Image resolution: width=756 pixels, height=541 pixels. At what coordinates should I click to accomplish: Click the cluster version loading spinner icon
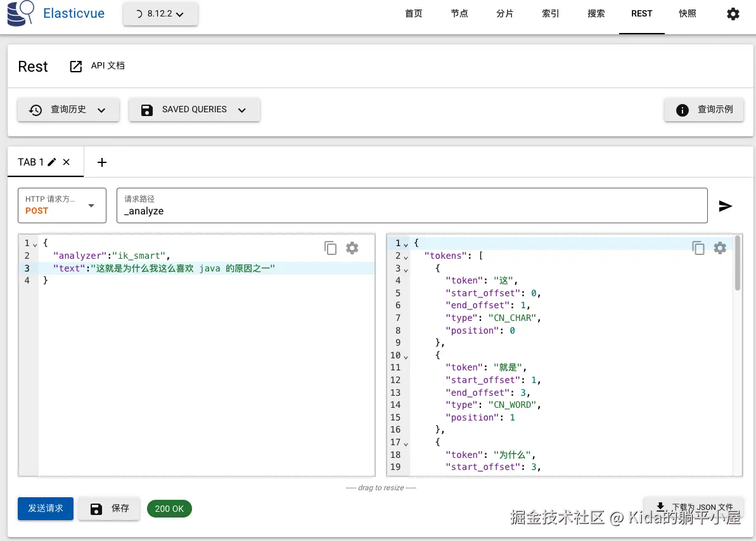pos(138,14)
